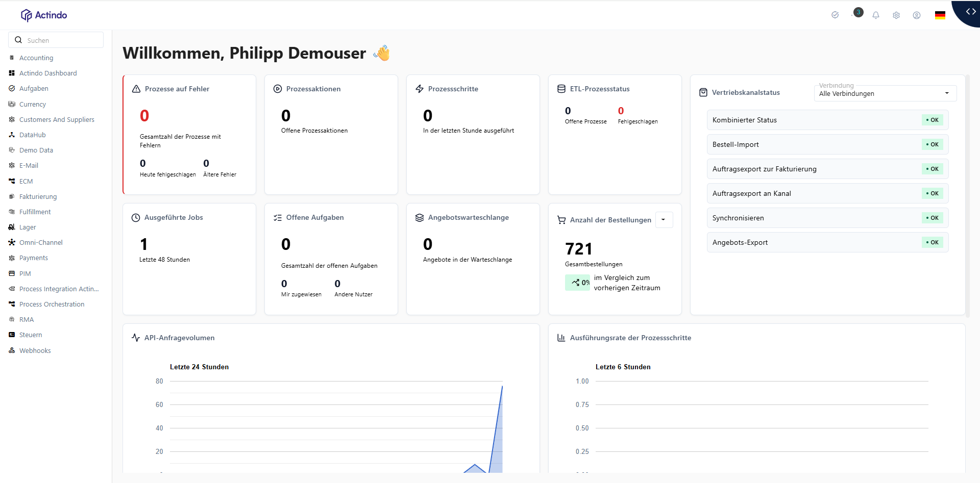Go to Webhooks in sidebar
The height and width of the screenshot is (483, 980).
pos(35,351)
